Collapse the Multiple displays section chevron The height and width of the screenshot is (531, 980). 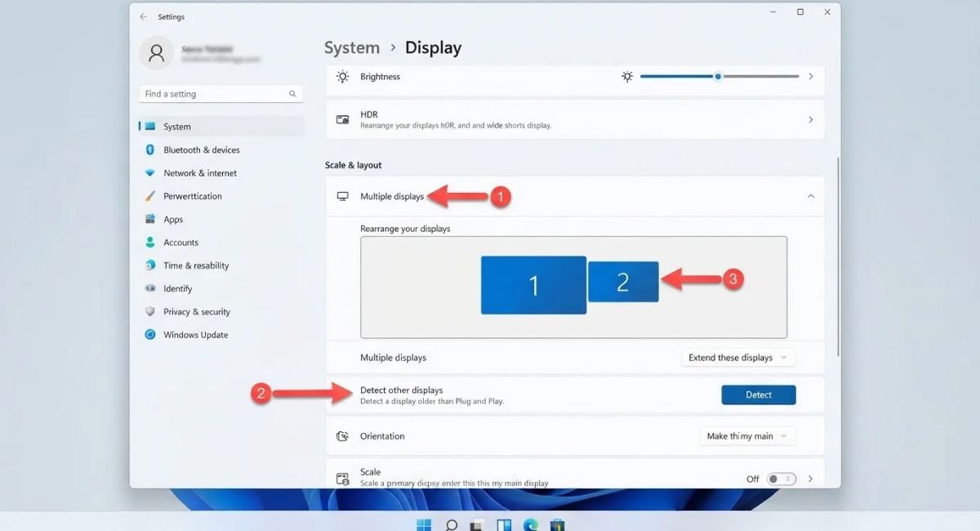pyautogui.click(x=811, y=196)
